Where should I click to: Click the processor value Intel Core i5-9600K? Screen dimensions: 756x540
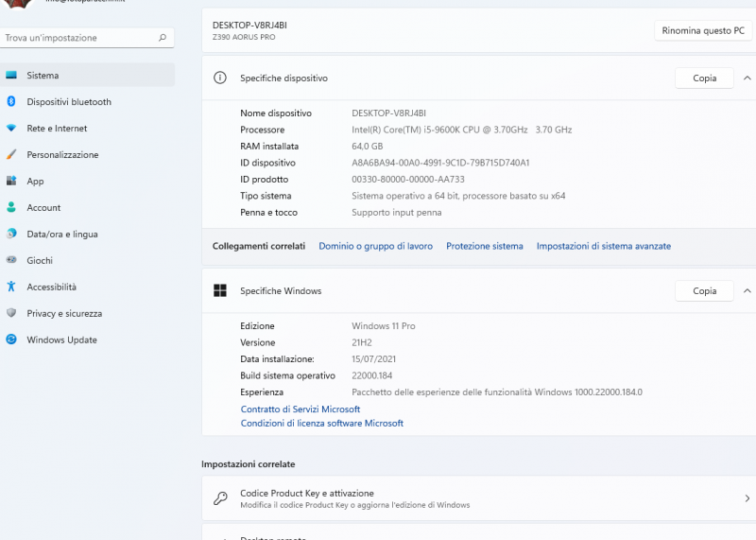462,130
